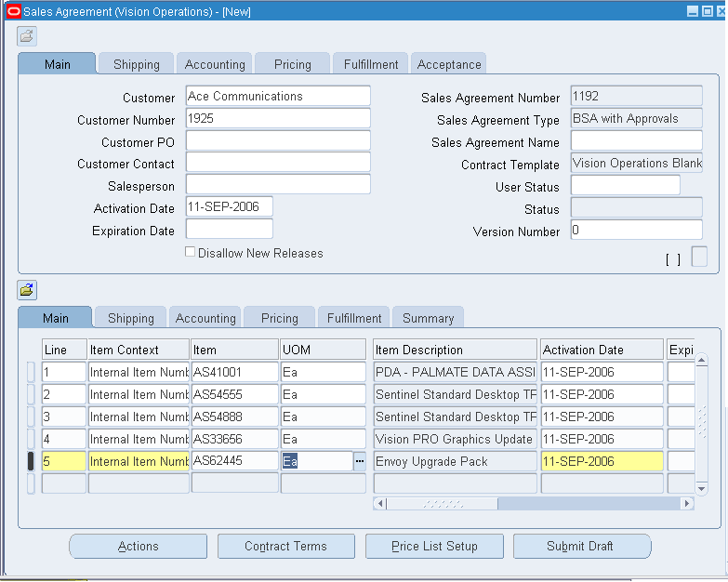The image size is (728, 582).
Task: Open Contract Terms
Action: pos(285,547)
